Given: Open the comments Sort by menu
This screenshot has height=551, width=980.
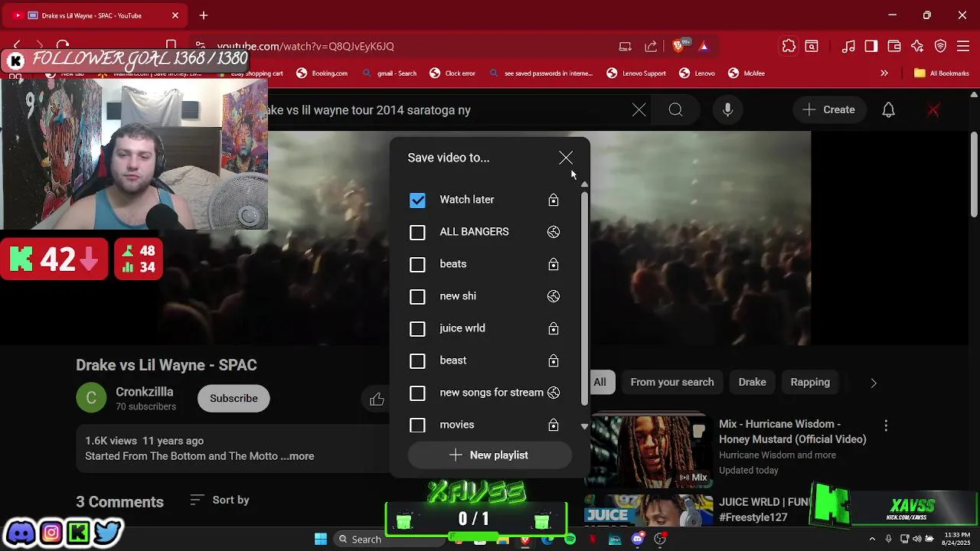Looking at the screenshot, I should tap(220, 500).
